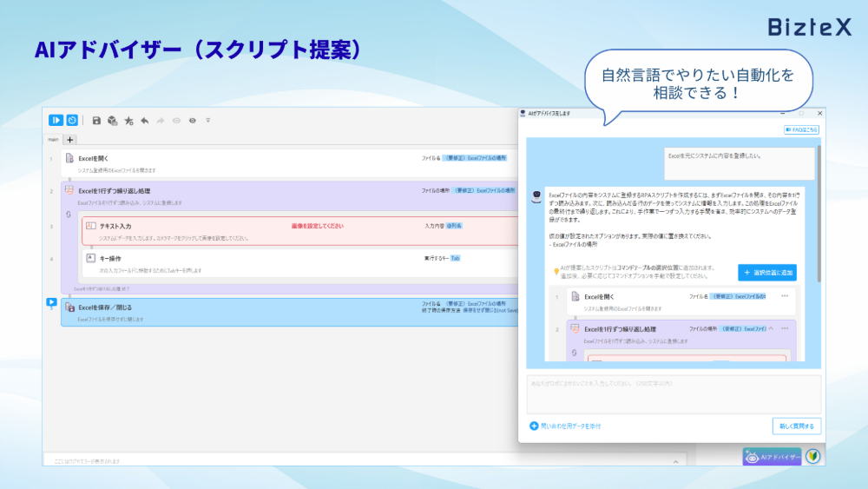Collapse the suggested 'Excelを1行ずつ繰り返し処理' block chevron
The height and width of the screenshot is (489, 868).
[771, 329]
